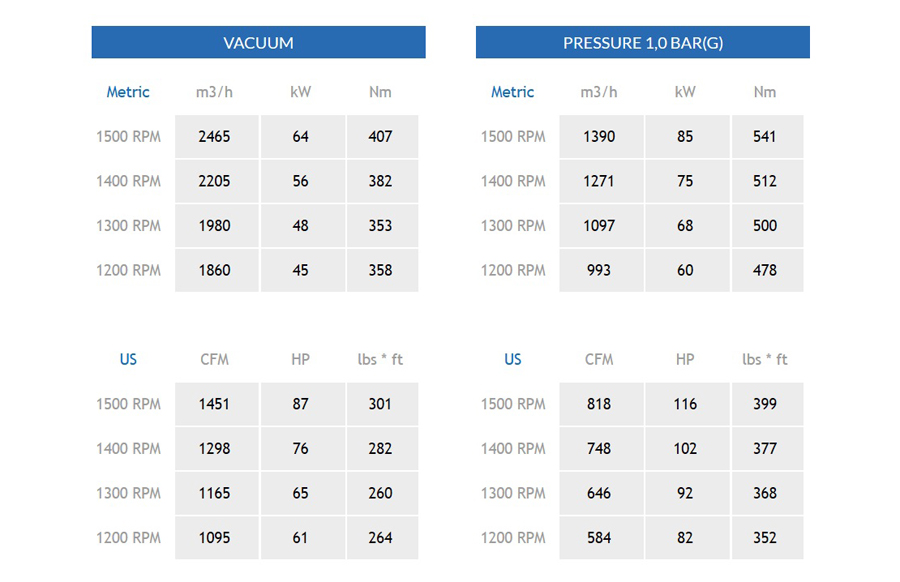Select the 2205 m3/h vacuum cell

[x=217, y=181]
